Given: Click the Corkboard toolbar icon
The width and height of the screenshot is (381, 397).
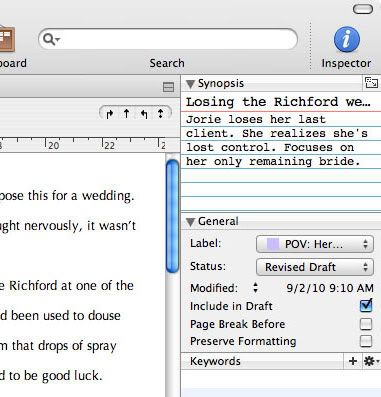Looking at the screenshot, I should [x=7, y=40].
